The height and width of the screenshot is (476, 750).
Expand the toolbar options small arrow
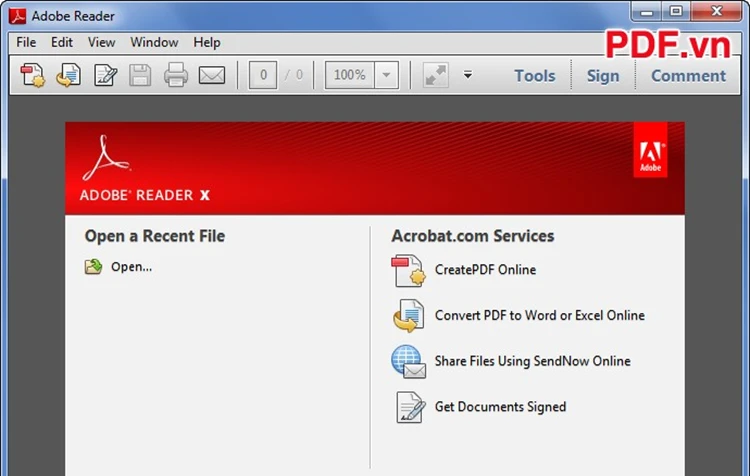(x=468, y=75)
